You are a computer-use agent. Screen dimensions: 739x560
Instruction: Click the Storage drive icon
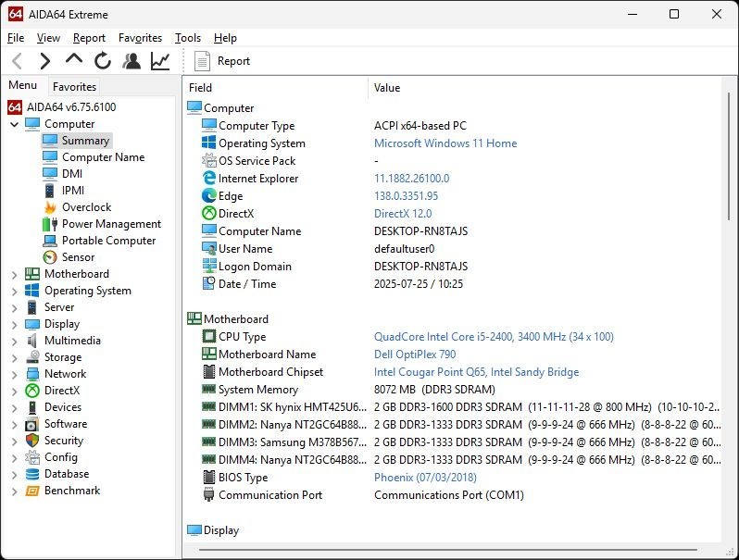[x=32, y=357]
